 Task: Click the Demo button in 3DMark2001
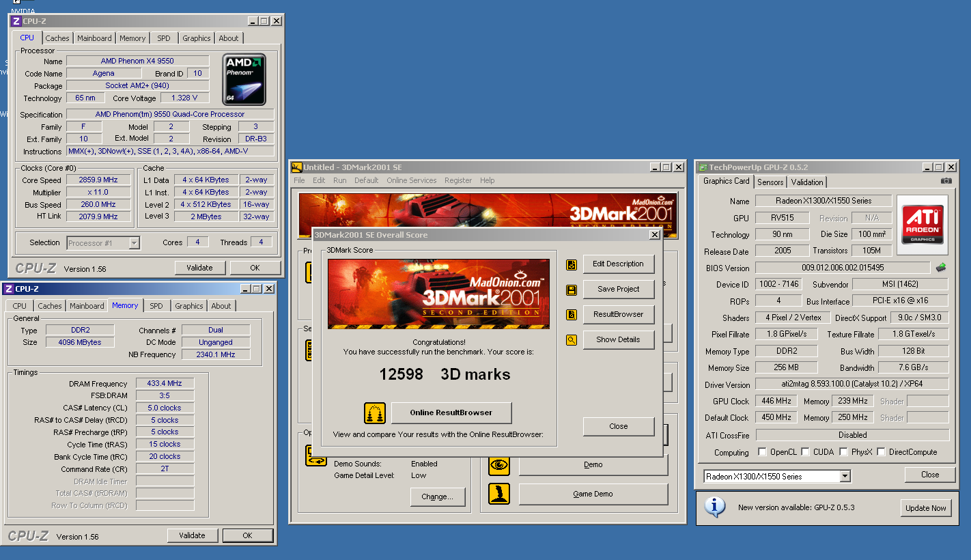click(x=593, y=465)
